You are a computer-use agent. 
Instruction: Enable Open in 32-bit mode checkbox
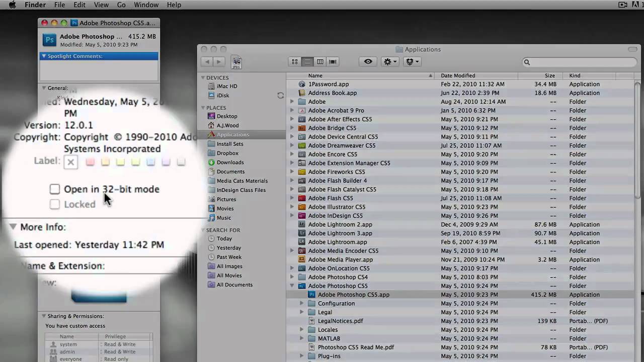coord(55,189)
